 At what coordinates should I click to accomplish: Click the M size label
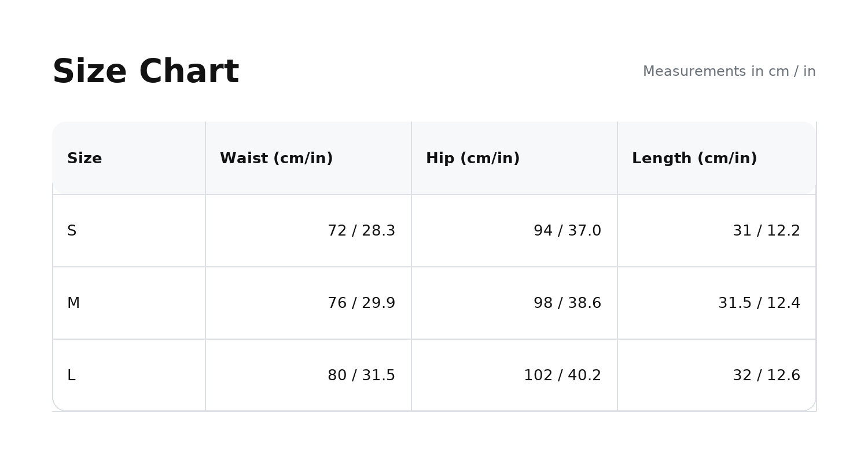[73, 303]
